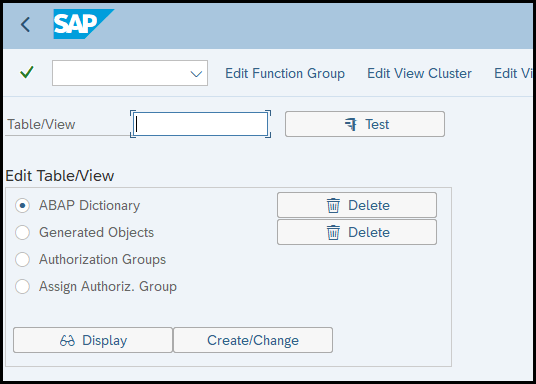This screenshot has height=384, width=536.
Task: Focus the Table/View input field
Action: [x=200, y=124]
